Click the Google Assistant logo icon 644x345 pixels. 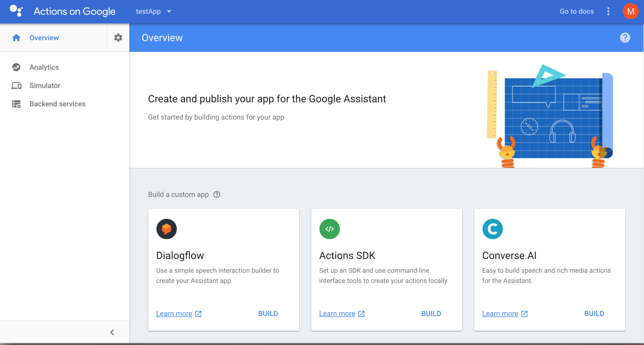coord(16,11)
